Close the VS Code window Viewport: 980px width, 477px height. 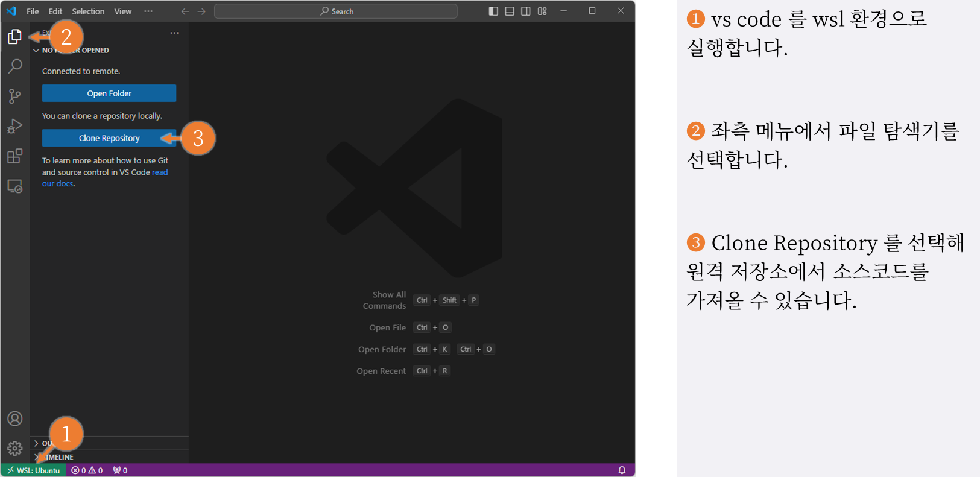coord(621,11)
